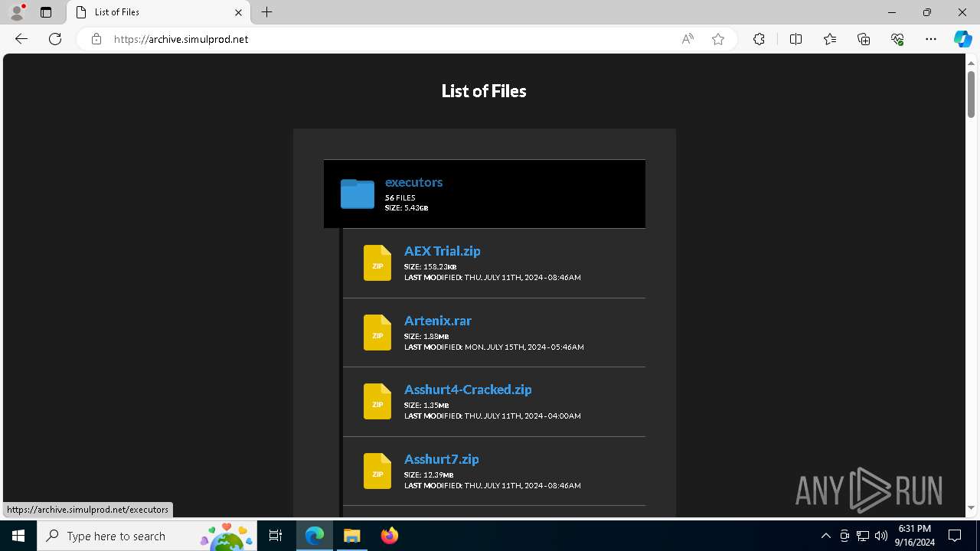Image resolution: width=980 pixels, height=551 pixels.
Task: Open the network tray icon
Action: (863, 536)
